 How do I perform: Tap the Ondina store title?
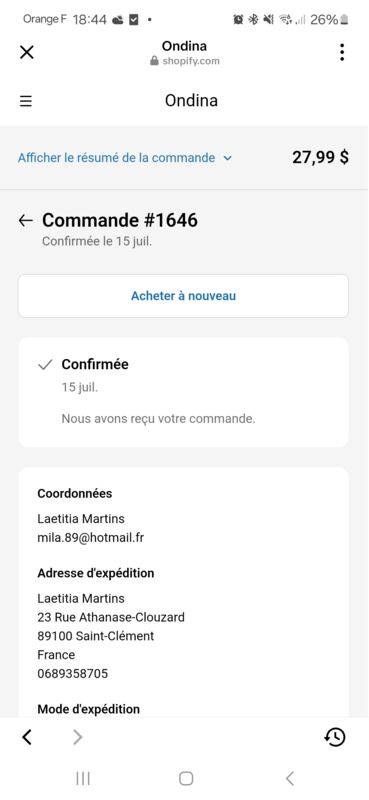191,101
